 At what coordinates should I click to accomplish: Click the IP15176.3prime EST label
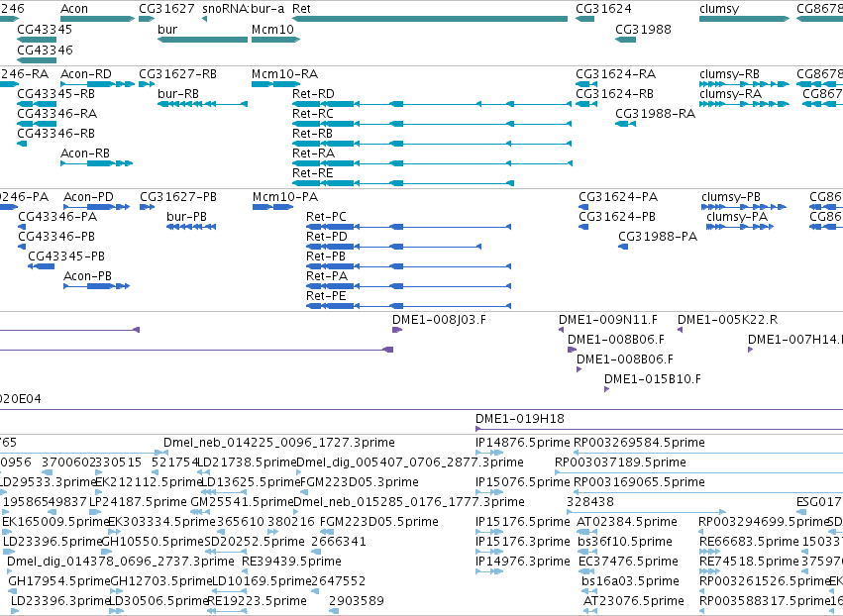523,542
